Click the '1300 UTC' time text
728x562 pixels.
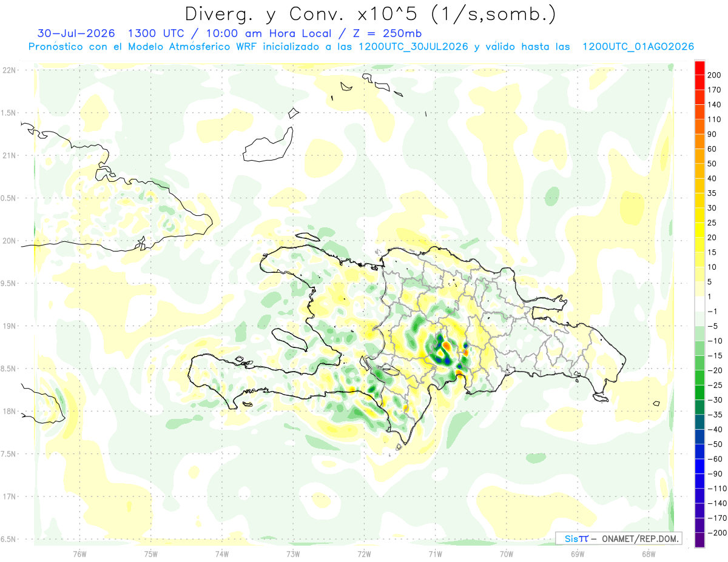tap(157, 33)
